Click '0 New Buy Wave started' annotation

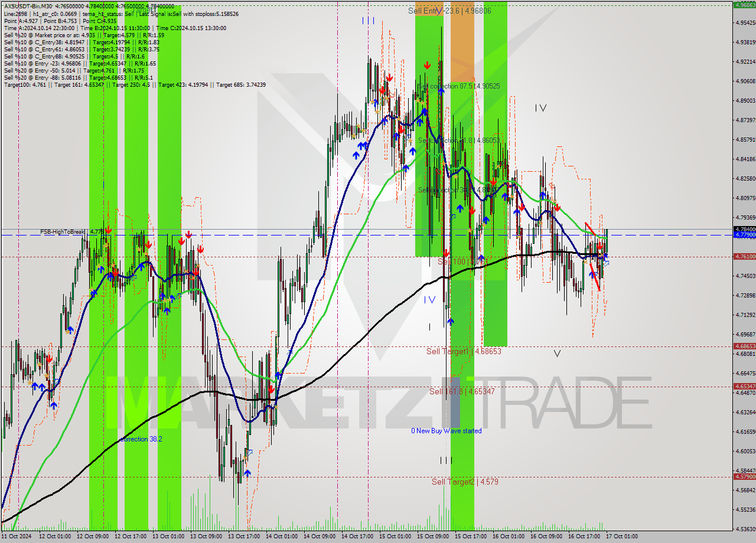tap(447, 431)
